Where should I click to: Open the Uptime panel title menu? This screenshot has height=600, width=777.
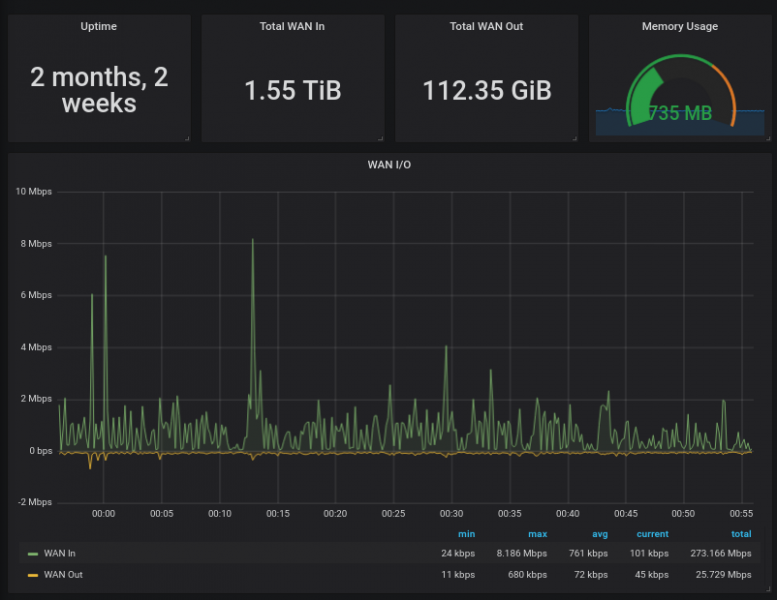[98, 26]
